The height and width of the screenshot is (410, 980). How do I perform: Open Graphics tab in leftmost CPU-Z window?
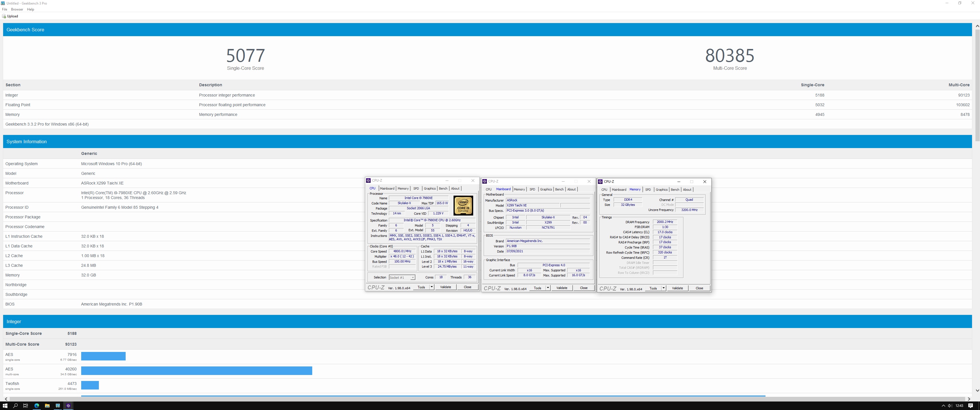430,189
